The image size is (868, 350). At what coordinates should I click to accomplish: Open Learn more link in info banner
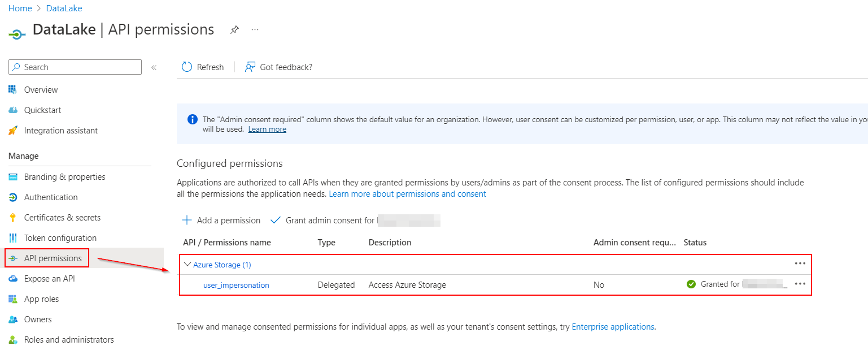click(267, 129)
